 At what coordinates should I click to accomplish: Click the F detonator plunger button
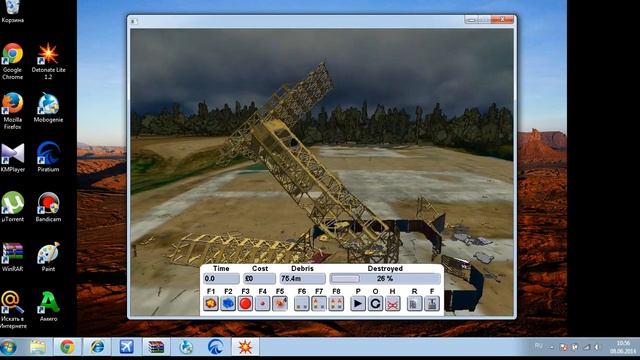(432, 304)
